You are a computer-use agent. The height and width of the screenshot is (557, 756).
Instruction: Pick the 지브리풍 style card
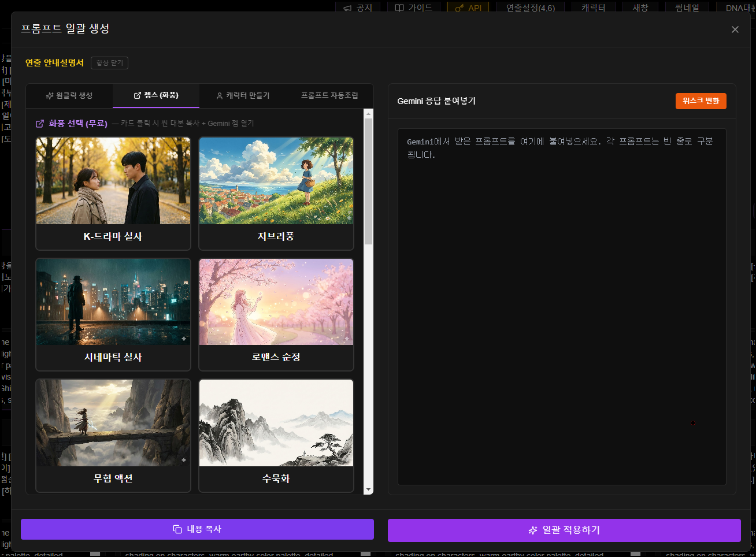point(276,193)
